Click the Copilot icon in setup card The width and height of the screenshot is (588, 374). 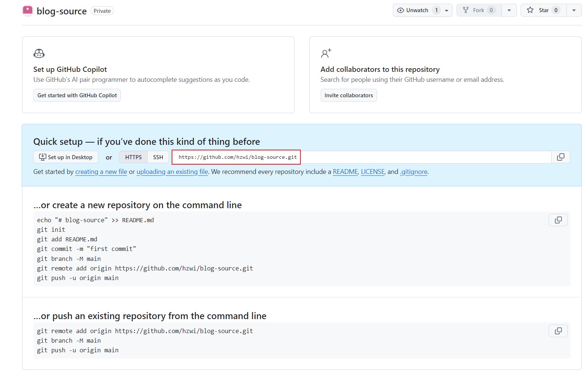39,54
